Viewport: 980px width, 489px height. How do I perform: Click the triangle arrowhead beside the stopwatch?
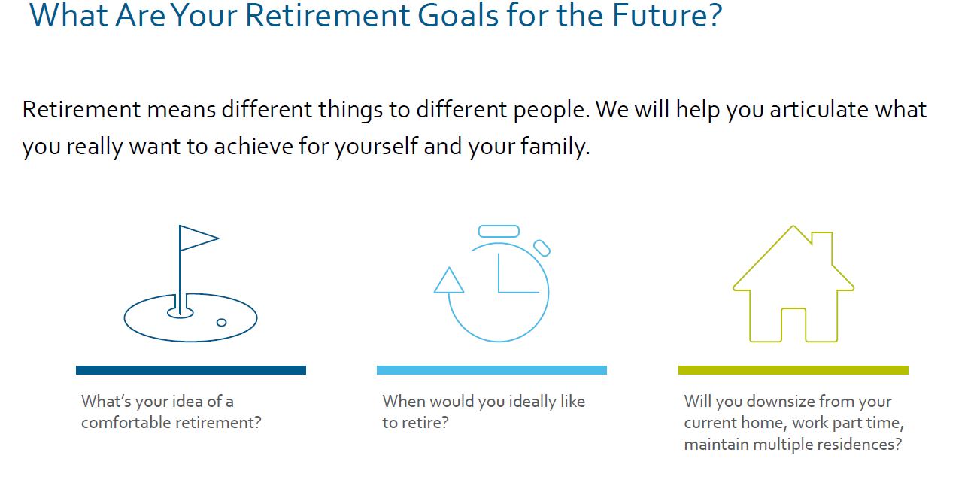450,281
